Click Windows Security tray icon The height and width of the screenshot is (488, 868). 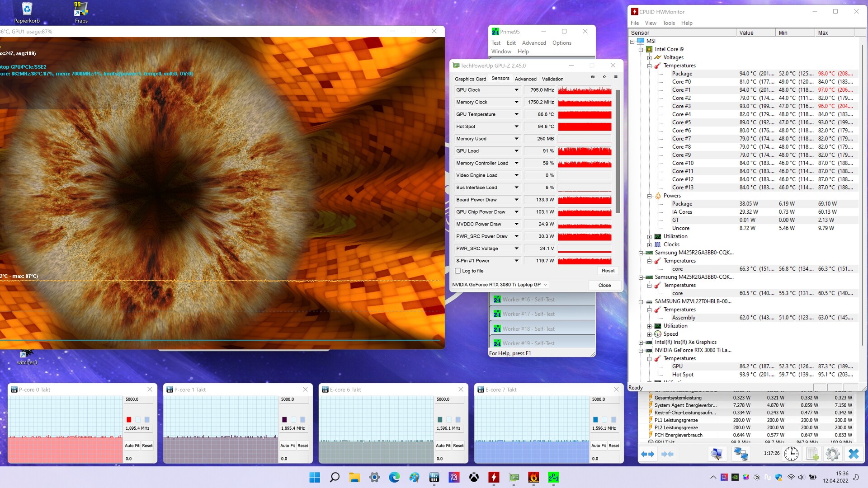(x=778, y=477)
